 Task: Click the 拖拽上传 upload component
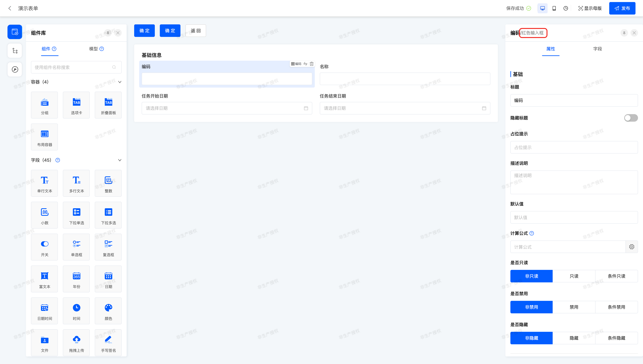click(x=76, y=342)
